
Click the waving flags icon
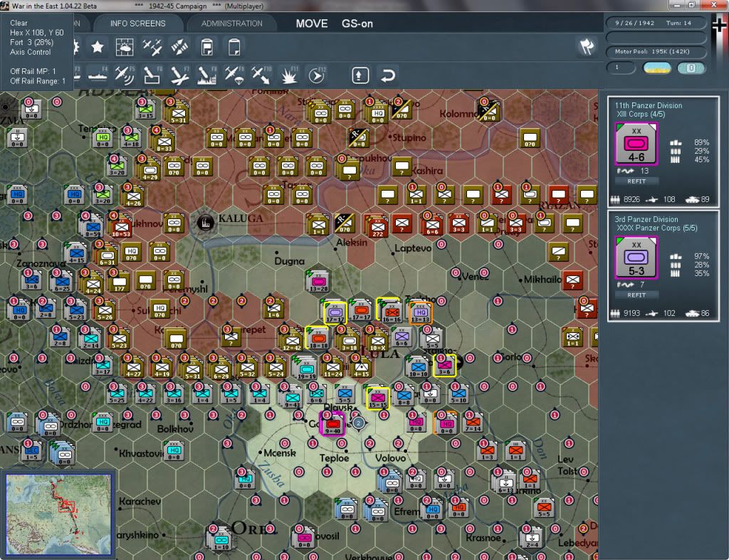click(587, 46)
